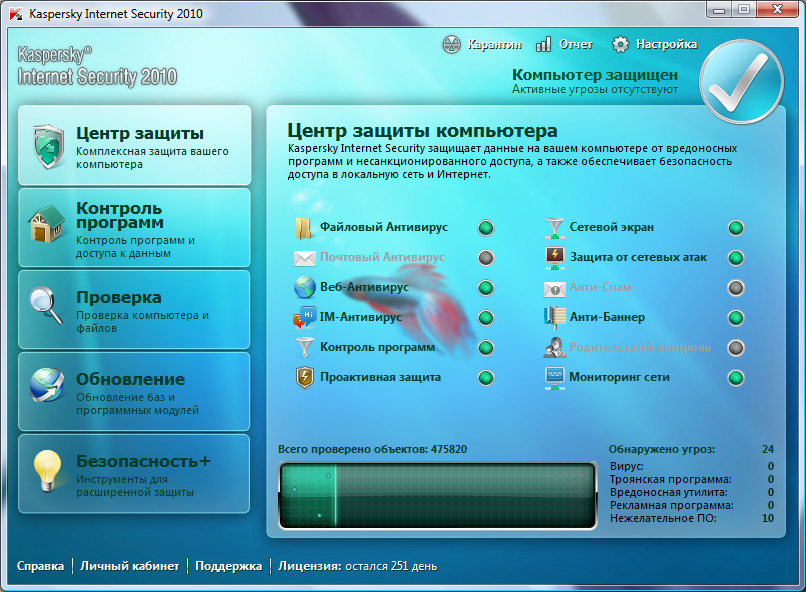Viewport: 806px width, 592px height.
Task: Select the Центр защиты section
Action: pyautogui.click(x=135, y=145)
